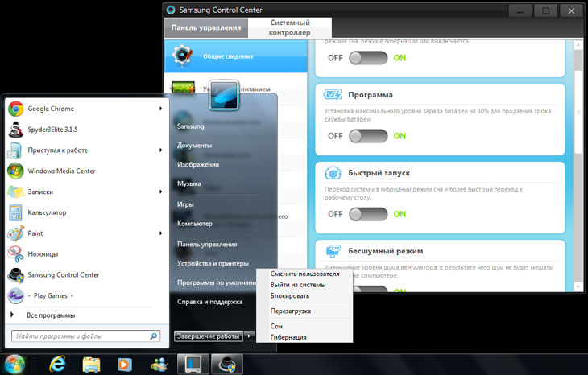The height and width of the screenshot is (375, 588).
Task: Click the Общие сведения gear icon
Action: coord(183,56)
